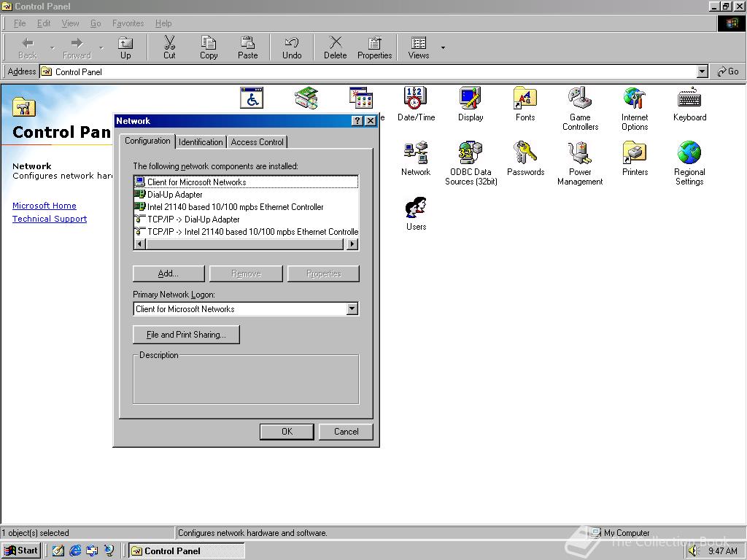This screenshot has width=747, height=560.
Task: Click the Show Desktop quick launch icon
Action: tap(58, 551)
